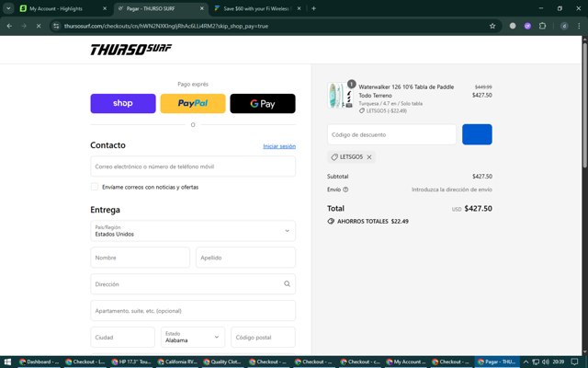Image resolution: width=588 pixels, height=368 pixels.
Task: Open the Chrome three-dot menu
Action: (579, 26)
